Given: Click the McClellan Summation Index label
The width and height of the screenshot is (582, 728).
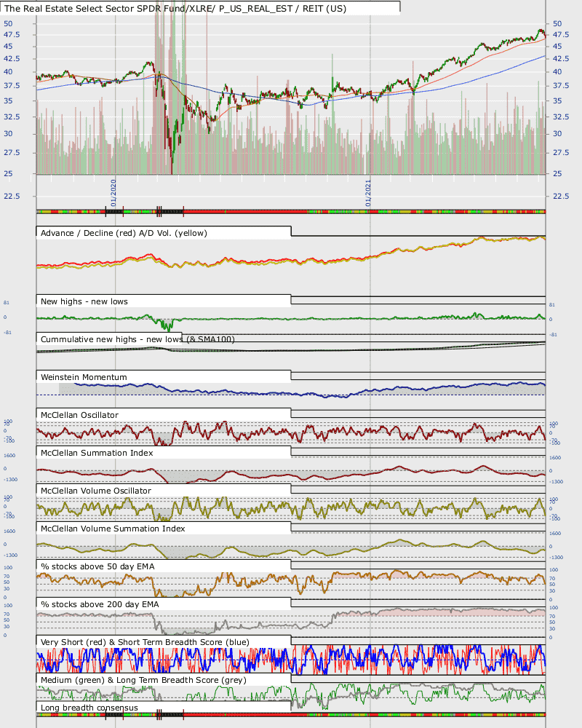Looking at the screenshot, I should [97, 453].
